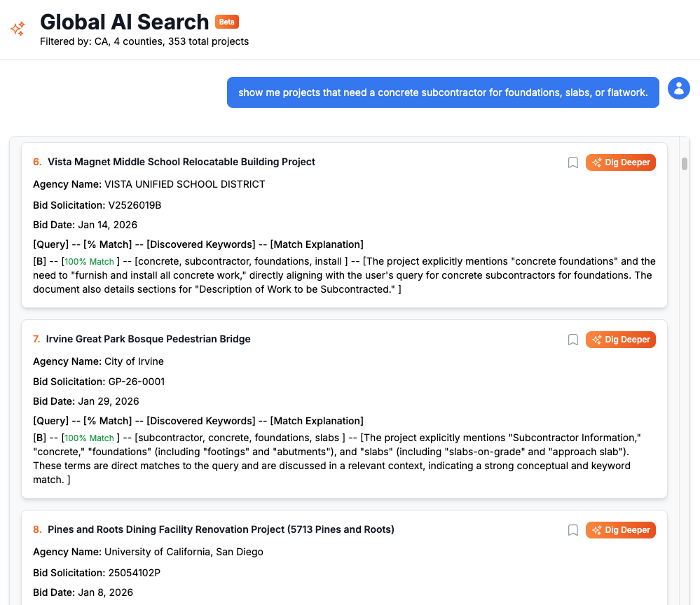This screenshot has width=700, height=605.
Task: Click the sparkle icon on Pines' Dig Deeper button
Action: [x=596, y=530]
